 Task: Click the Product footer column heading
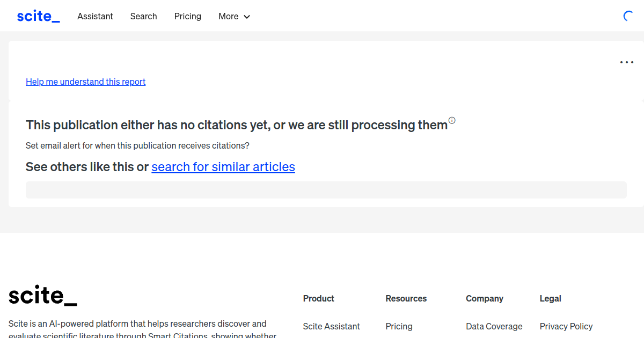pos(318,298)
